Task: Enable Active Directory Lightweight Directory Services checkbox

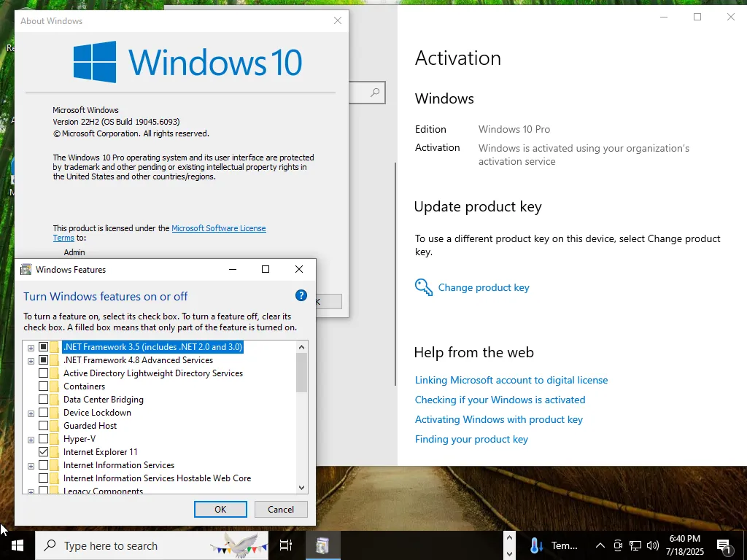Action: 43,373
